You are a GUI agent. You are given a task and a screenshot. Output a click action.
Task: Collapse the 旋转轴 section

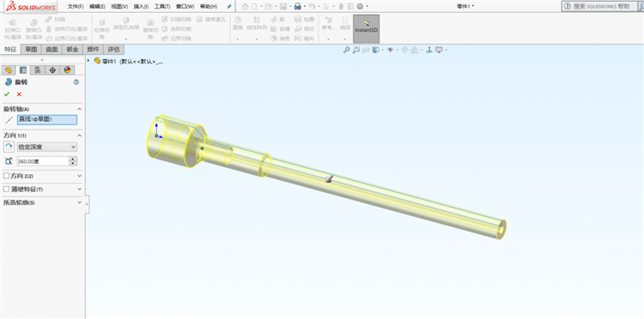pos(79,109)
